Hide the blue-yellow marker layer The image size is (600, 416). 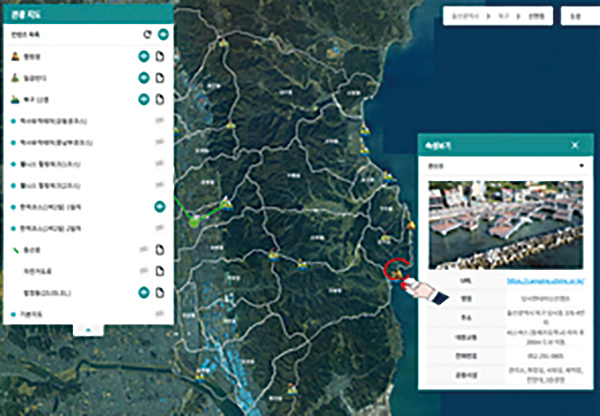point(144,100)
